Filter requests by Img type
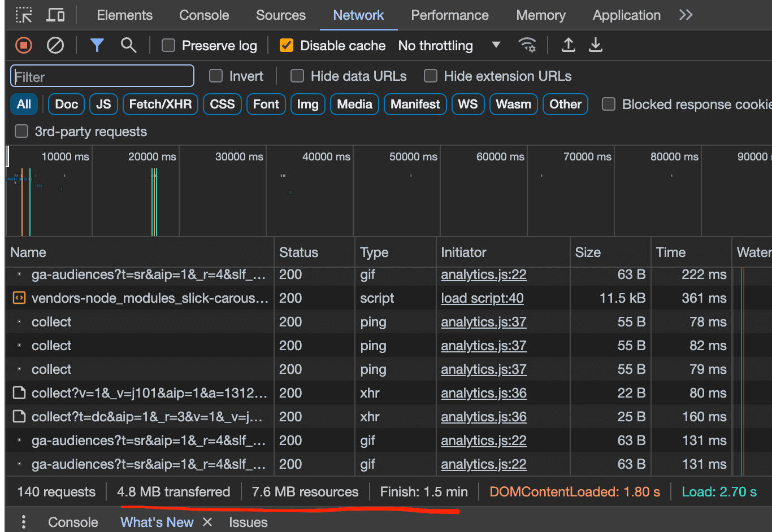Screen dimensions: 772x532 coord(308,104)
